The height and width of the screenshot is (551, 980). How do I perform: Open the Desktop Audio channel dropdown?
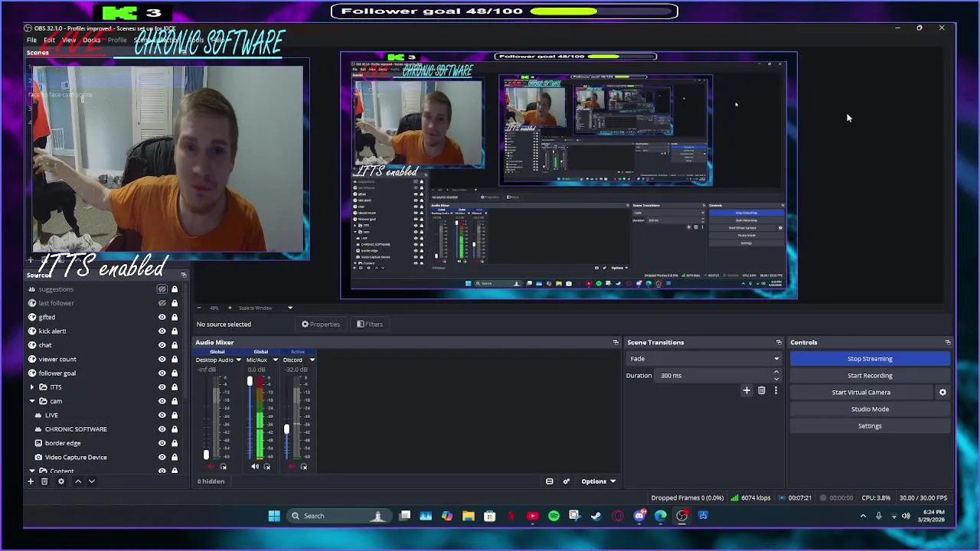tap(238, 360)
